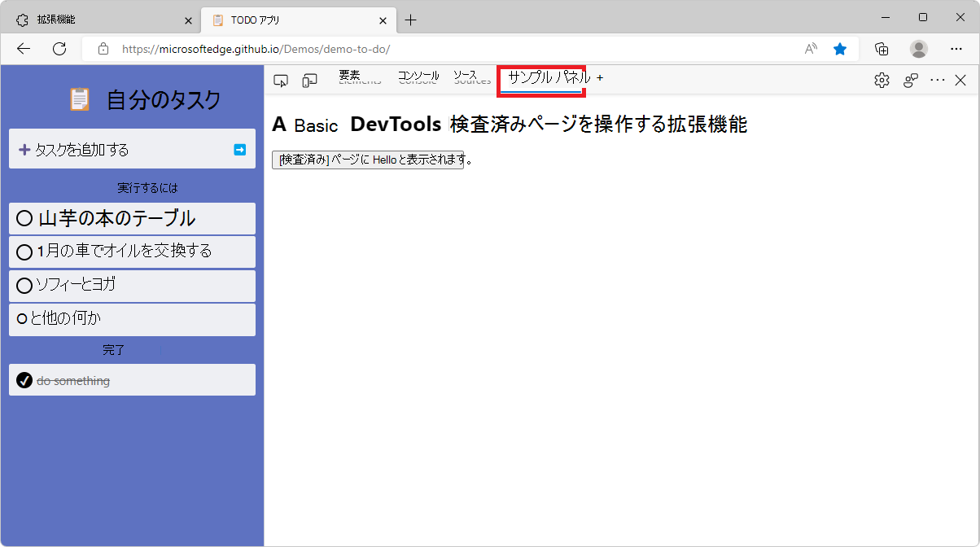
Task: Mark 山芋の本のテーブル task as complete
Action: 24,218
